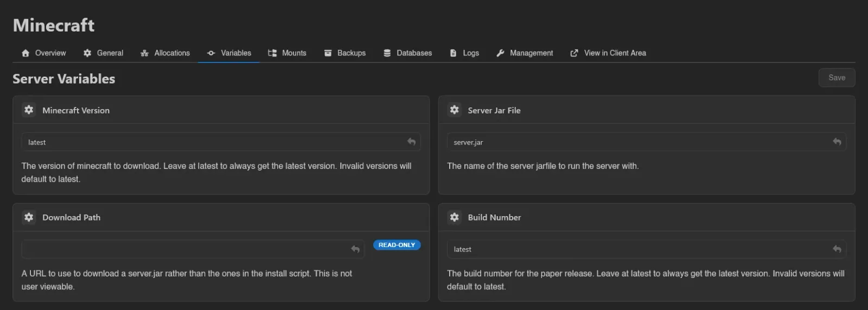Switch to the General tab
This screenshot has height=310, width=868.
pos(103,53)
